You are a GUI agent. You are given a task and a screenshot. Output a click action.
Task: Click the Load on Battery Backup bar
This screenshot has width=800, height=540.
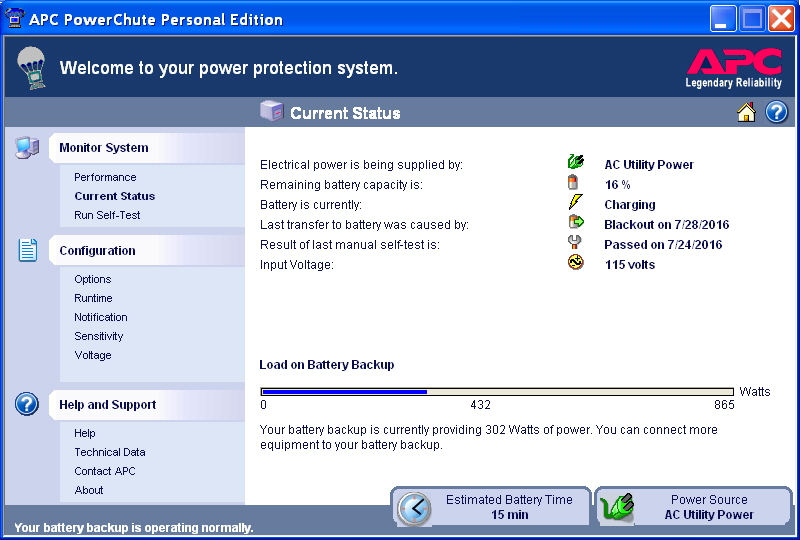pos(497,392)
